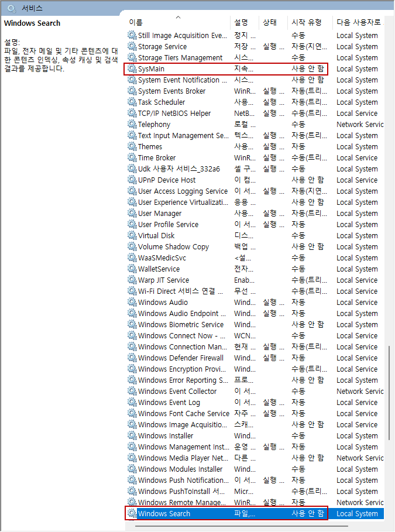
Task: Click the gear icon beside Telephony
Action: (132, 124)
